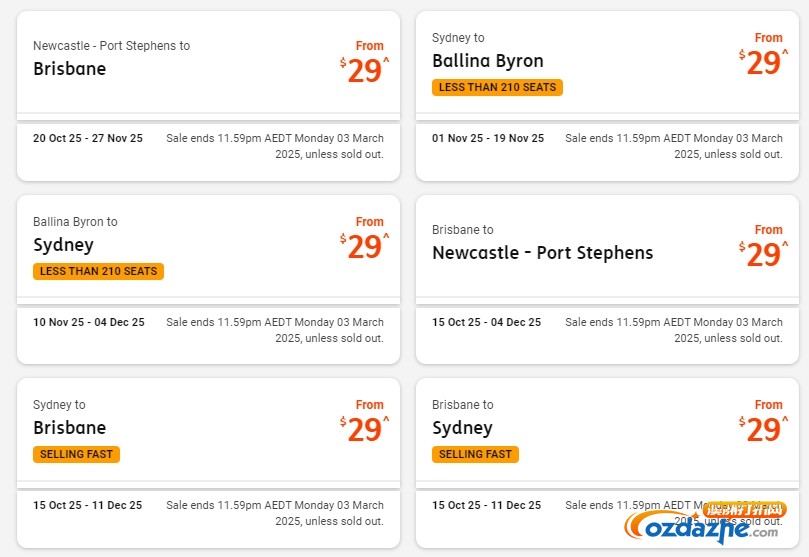This screenshot has height=557, width=809.
Task: Click the $29 price on Brisbane to Newcastle card
Action: [x=764, y=254]
